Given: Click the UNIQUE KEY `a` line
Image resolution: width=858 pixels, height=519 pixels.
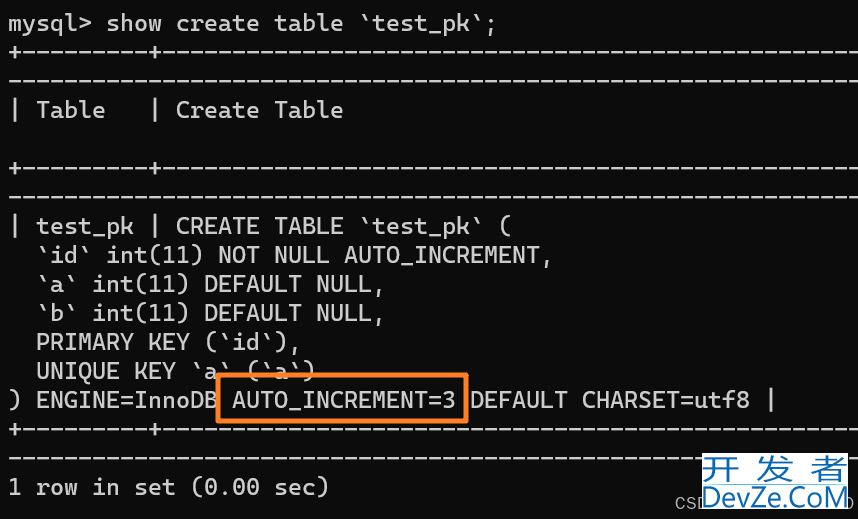Looking at the screenshot, I should coord(175,371).
